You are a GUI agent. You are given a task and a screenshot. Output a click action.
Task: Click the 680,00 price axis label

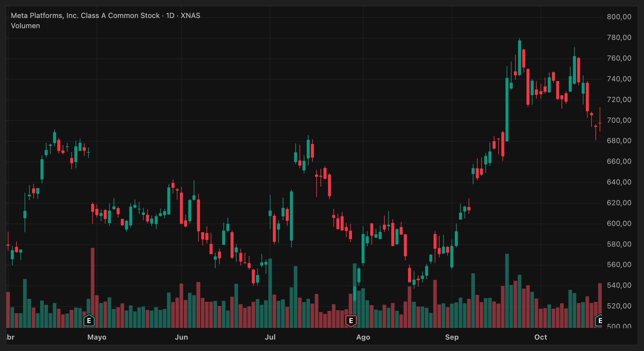619,141
